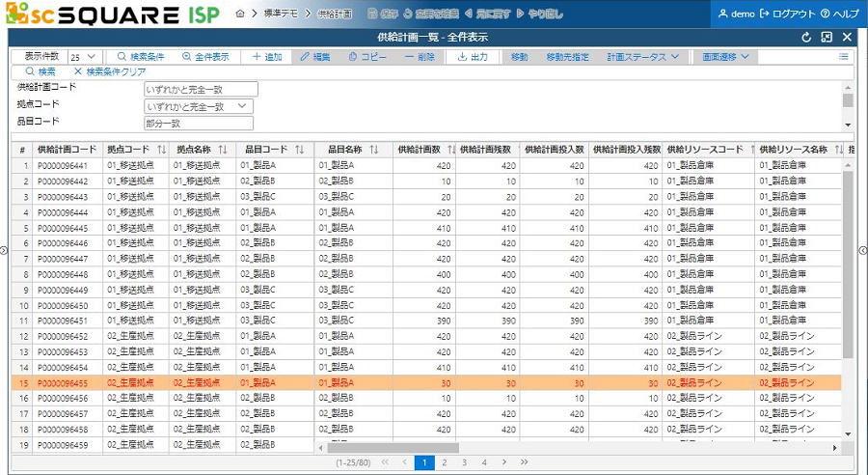Click the home icon in the breadcrumb
The width and height of the screenshot is (868, 475).
[240, 14]
